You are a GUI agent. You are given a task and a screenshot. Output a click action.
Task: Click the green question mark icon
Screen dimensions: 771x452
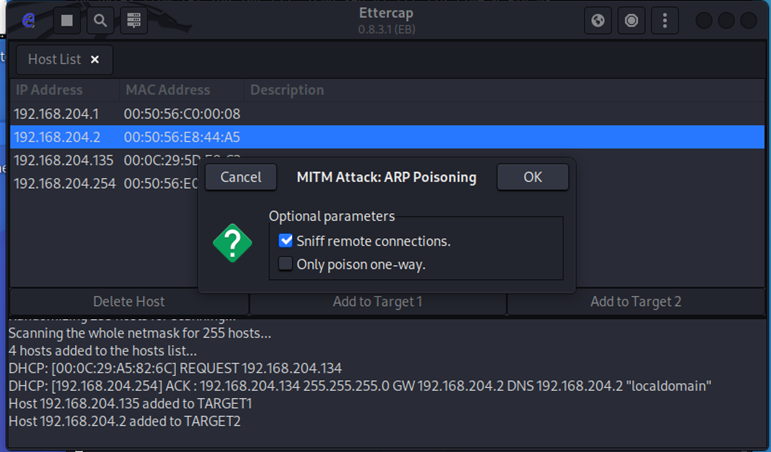[232, 243]
